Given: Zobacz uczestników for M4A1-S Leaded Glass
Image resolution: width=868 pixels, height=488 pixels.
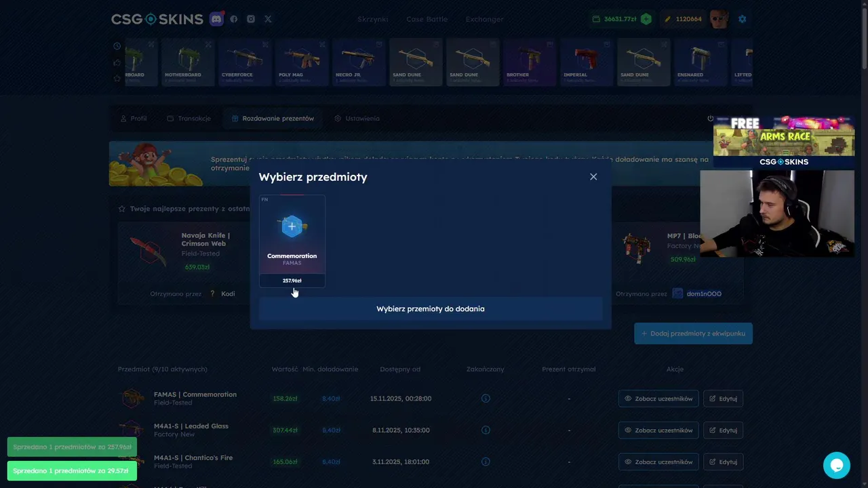Looking at the screenshot, I should tap(658, 430).
